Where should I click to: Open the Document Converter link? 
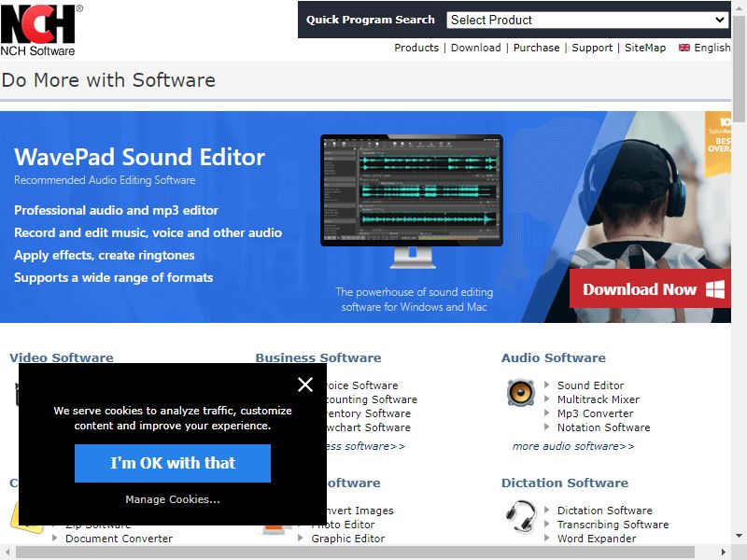pyautogui.click(x=120, y=539)
